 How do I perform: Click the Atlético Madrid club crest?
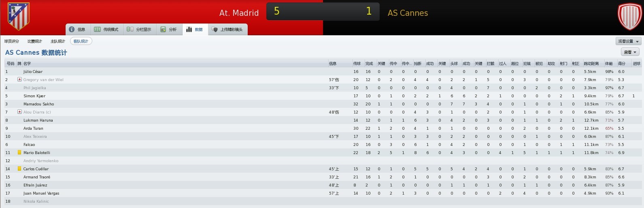pos(19,16)
